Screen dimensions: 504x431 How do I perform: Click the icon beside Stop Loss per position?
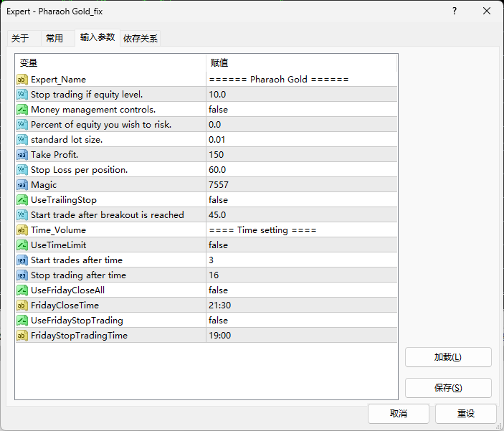[22, 170]
